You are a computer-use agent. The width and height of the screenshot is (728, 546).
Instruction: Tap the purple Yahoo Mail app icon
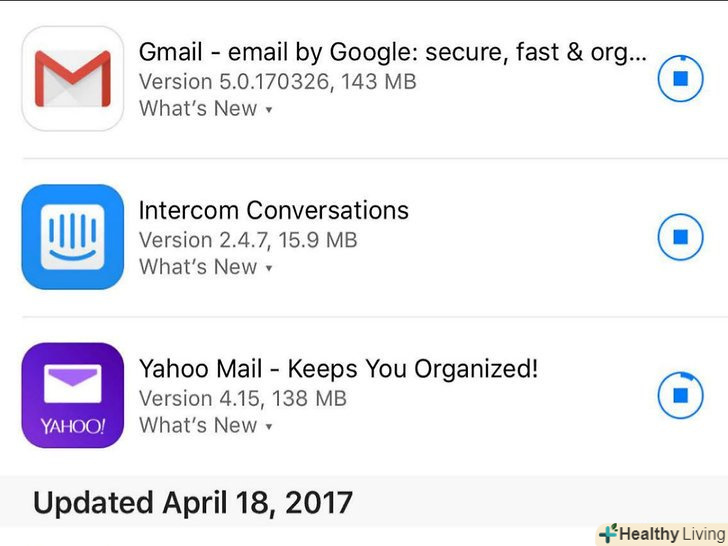[73, 395]
